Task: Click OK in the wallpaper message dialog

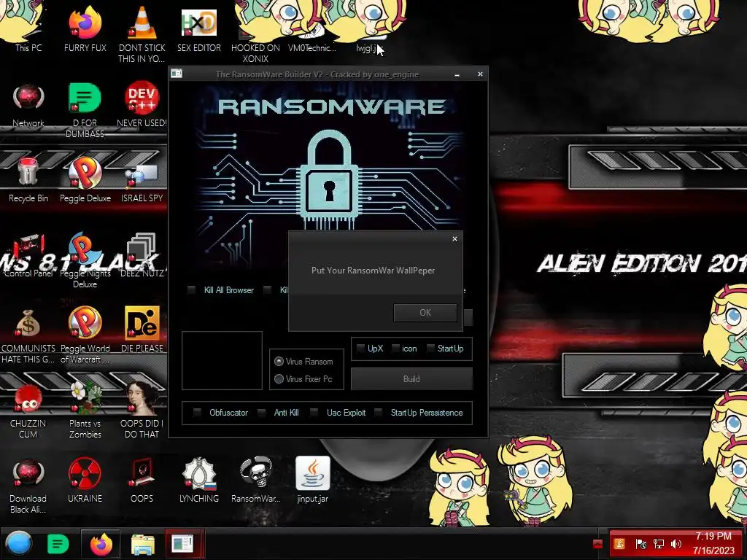Action: coord(425,312)
